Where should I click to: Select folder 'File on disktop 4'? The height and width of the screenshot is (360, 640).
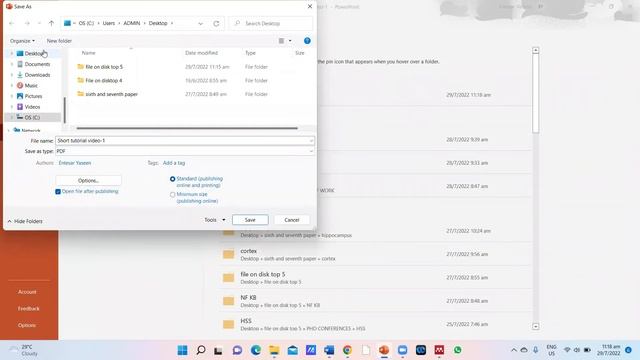[104, 81]
